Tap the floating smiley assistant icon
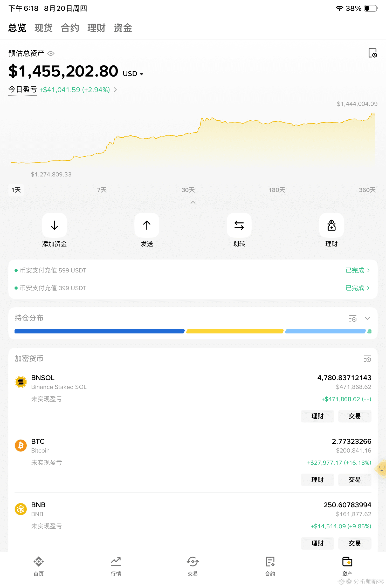The height and width of the screenshot is (588, 386). (381, 469)
